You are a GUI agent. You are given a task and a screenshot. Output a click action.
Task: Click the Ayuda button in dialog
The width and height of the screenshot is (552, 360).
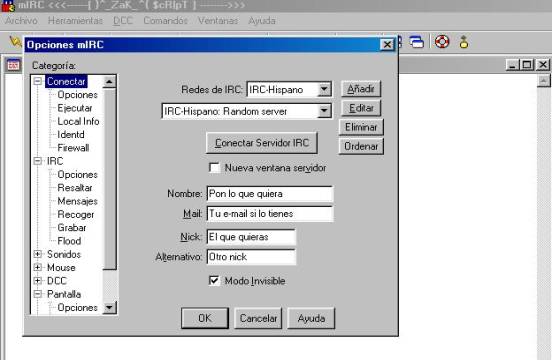(311, 318)
